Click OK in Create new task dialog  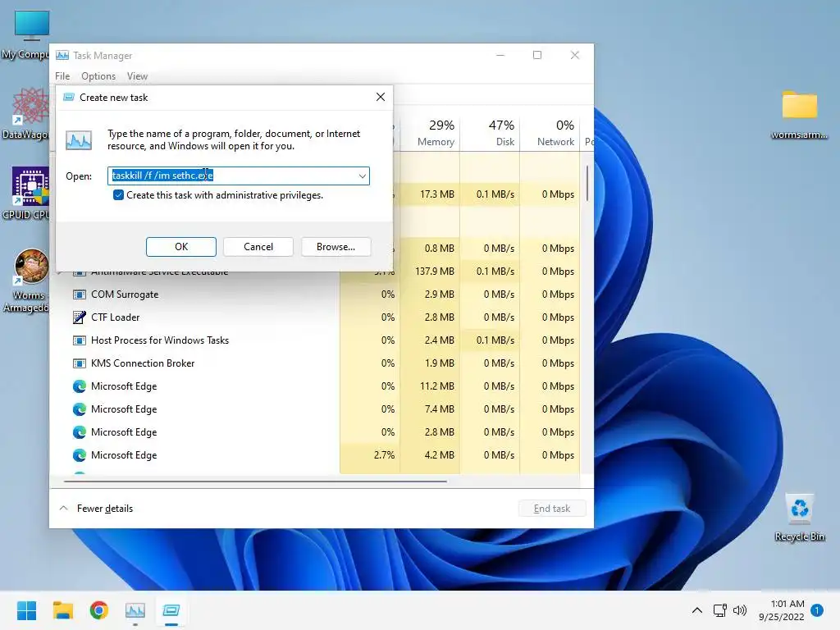pyautogui.click(x=181, y=247)
